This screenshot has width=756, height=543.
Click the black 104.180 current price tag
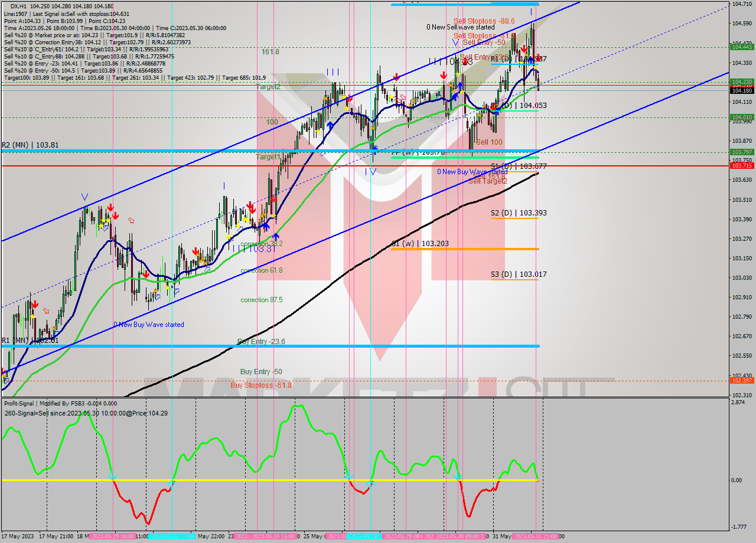pyautogui.click(x=742, y=90)
